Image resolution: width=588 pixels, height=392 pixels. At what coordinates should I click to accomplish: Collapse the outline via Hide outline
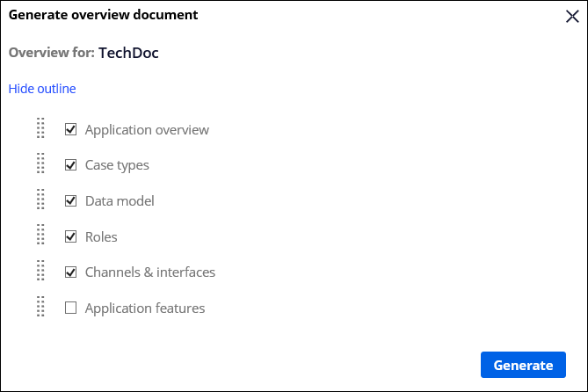42,89
